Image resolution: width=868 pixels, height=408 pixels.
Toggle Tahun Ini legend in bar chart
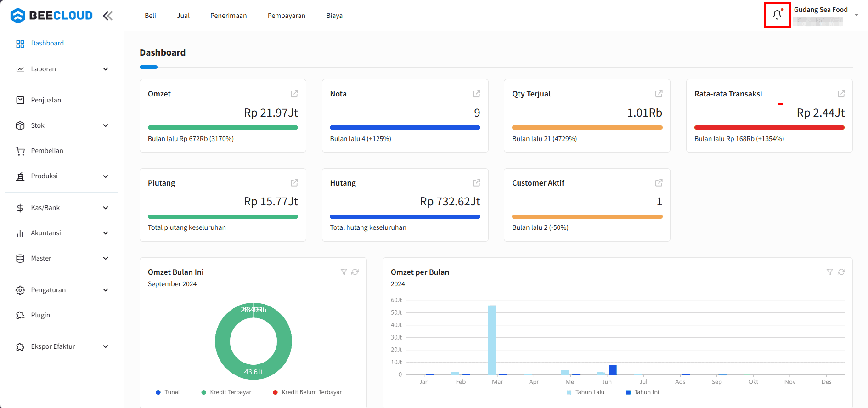tap(643, 392)
